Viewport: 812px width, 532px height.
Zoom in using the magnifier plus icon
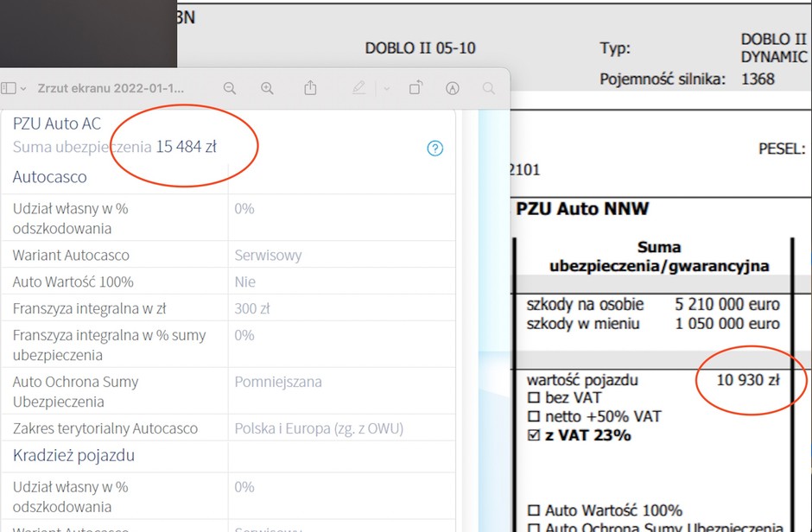click(267, 88)
